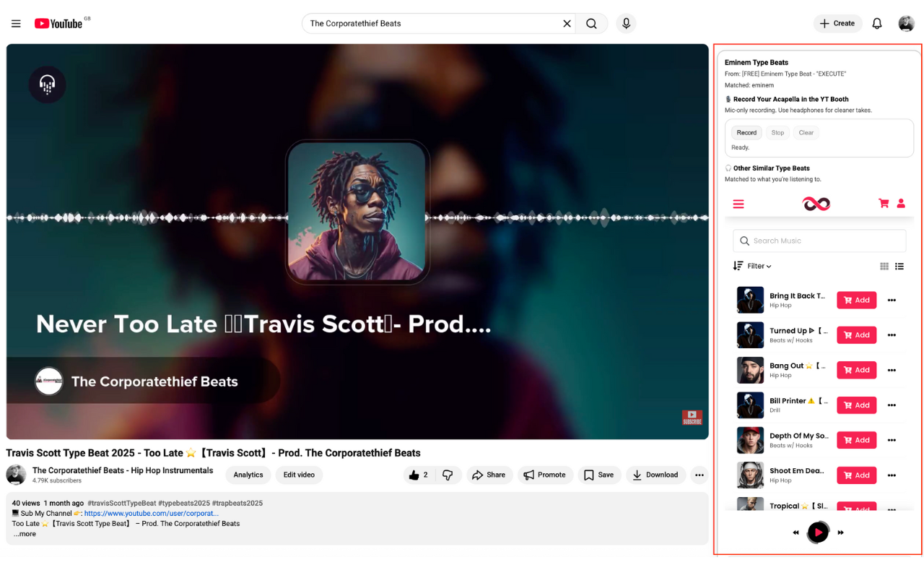The height and width of the screenshot is (578, 924).
Task: Open more actions ellipsis beside Download
Action: (699, 475)
